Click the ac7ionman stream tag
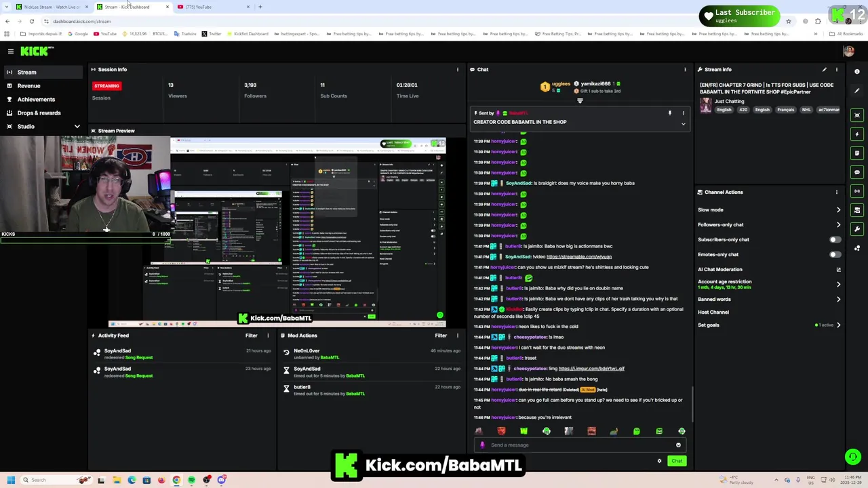 [829, 110]
